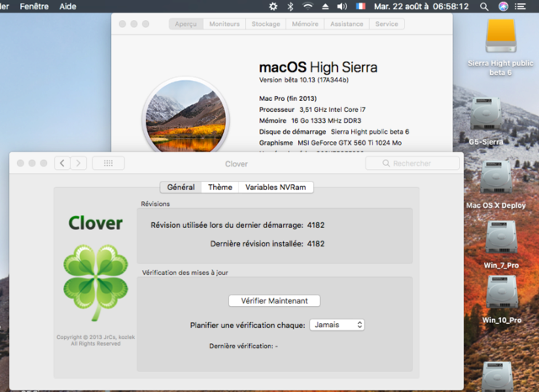Select the G5-Sierra drive icon

point(485,114)
